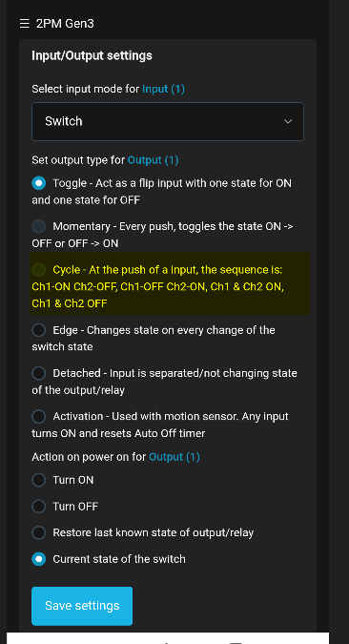Select Turn ON power-on action
Screen dimensions: 349x644
coord(38,480)
